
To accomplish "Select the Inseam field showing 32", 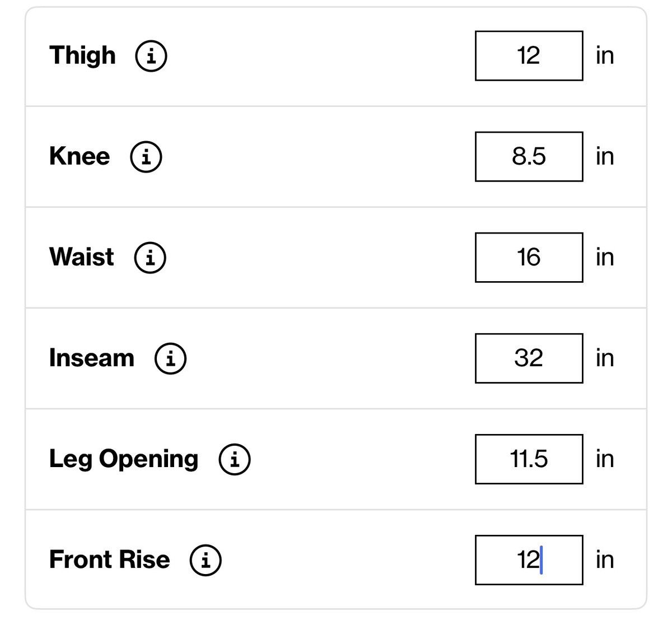I will click(529, 358).
